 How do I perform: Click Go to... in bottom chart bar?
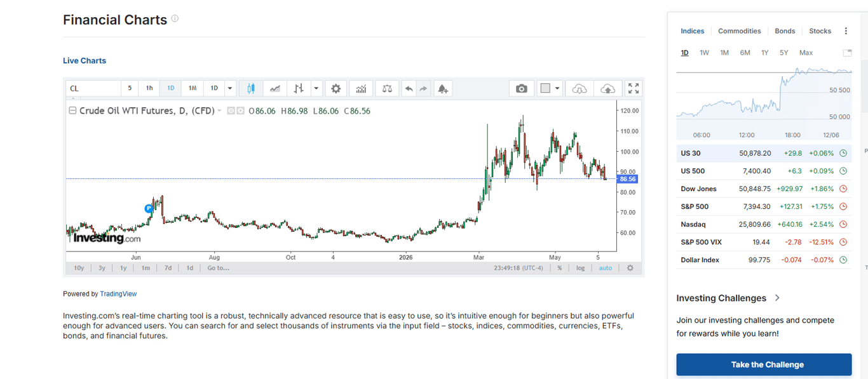pyautogui.click(x=219, y=268)
